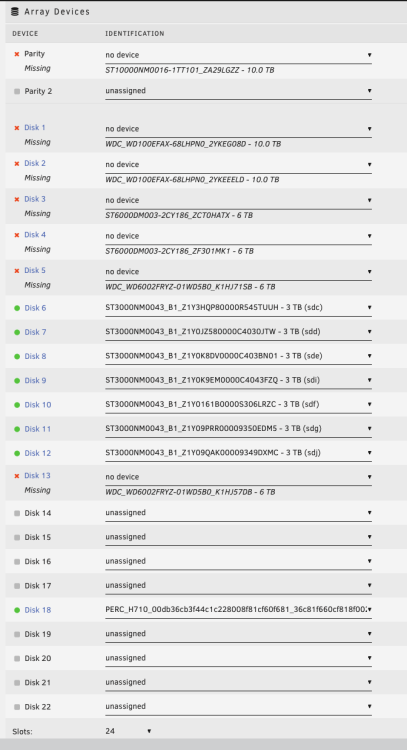Click the green status dot for Disk 18
The height and width of the screenshot is (750, 407).
(x=17, y=610)
